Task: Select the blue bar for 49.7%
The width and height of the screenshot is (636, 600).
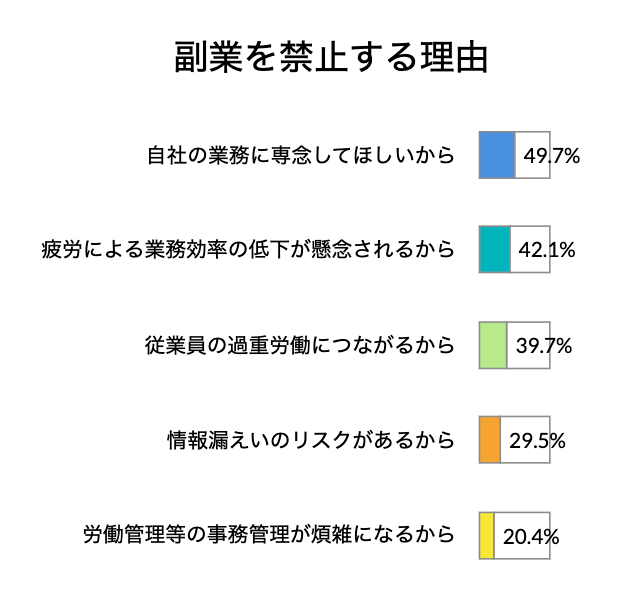Action: (x=497, y=155)
